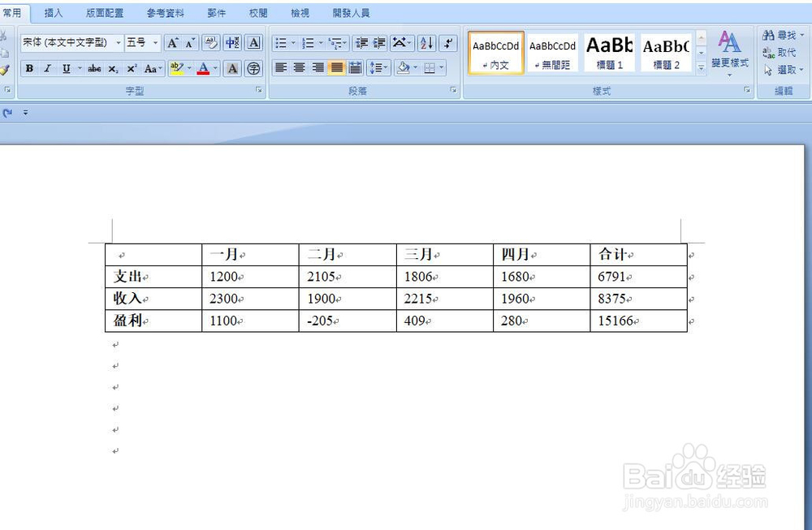
Task: Highlight text in yellow
Action: 176,68
